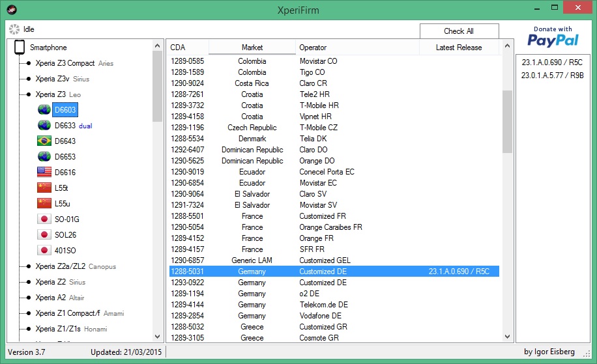Select the Generic LAM Customized GEL row

[x=334, y=260]
